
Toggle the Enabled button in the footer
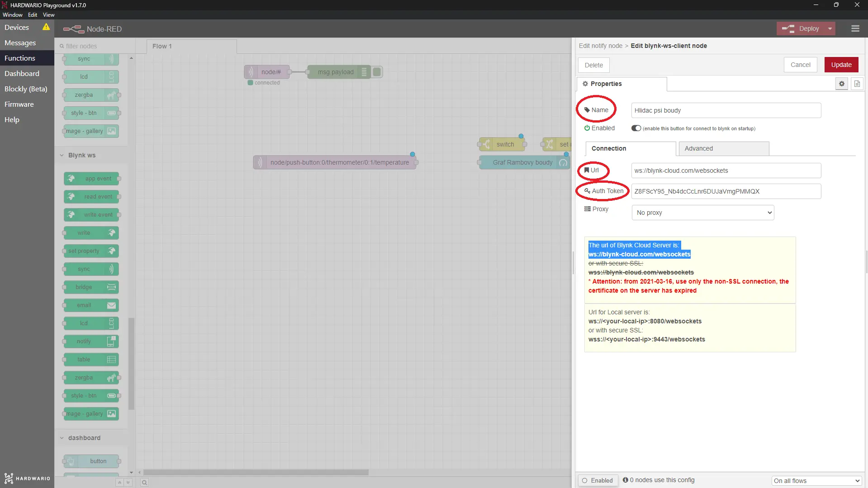pyautogui.click(x=598, y=480)
